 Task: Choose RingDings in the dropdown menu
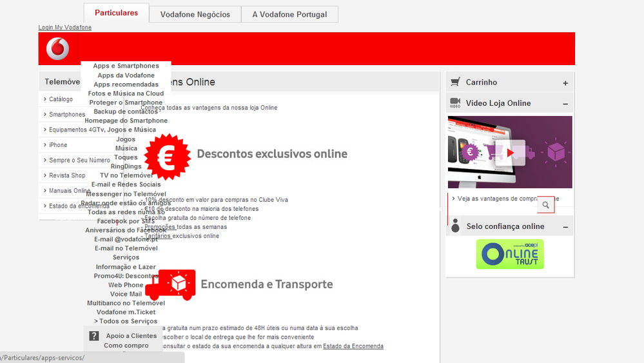click(x=126, y=166)
